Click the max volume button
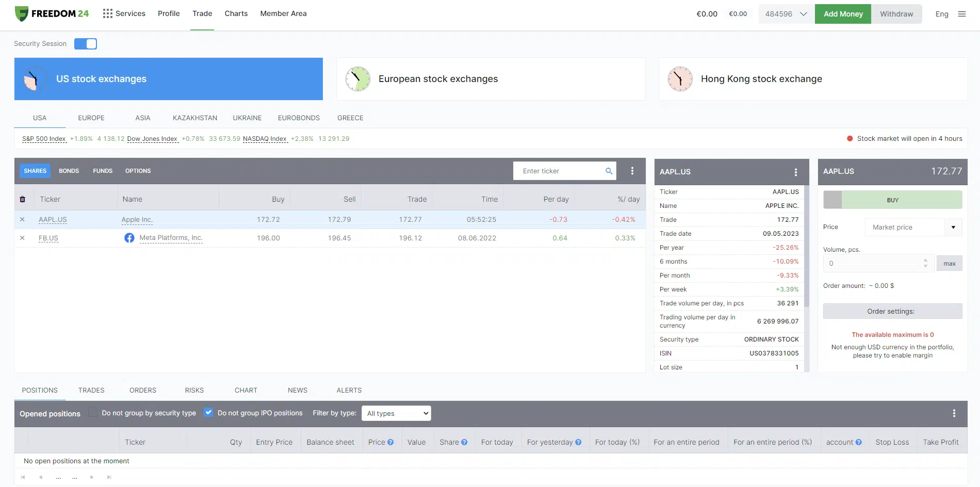 (950, 263)
